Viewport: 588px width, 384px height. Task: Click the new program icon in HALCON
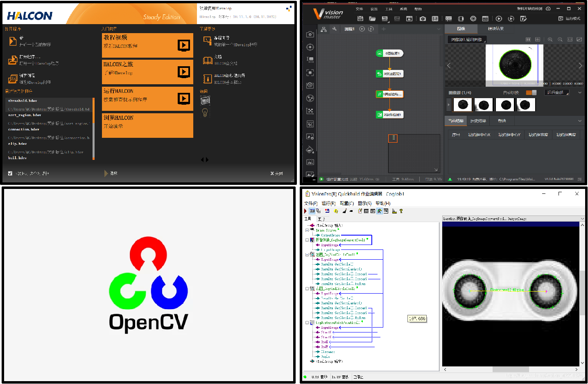click(x=13, y=41)
